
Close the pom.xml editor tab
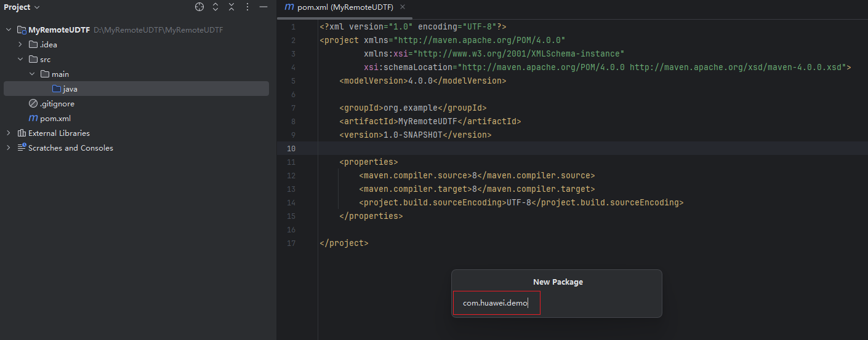[403, 7]
